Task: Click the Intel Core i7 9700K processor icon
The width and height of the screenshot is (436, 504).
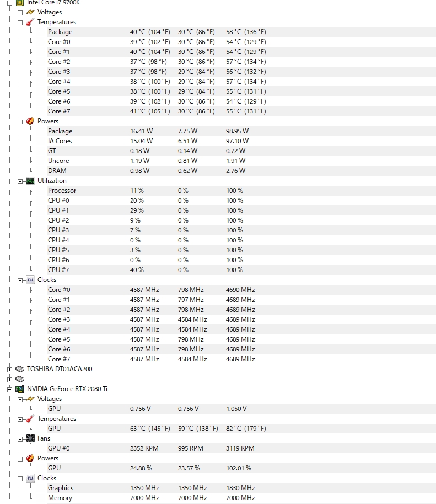Action: (x=20, y=3)
